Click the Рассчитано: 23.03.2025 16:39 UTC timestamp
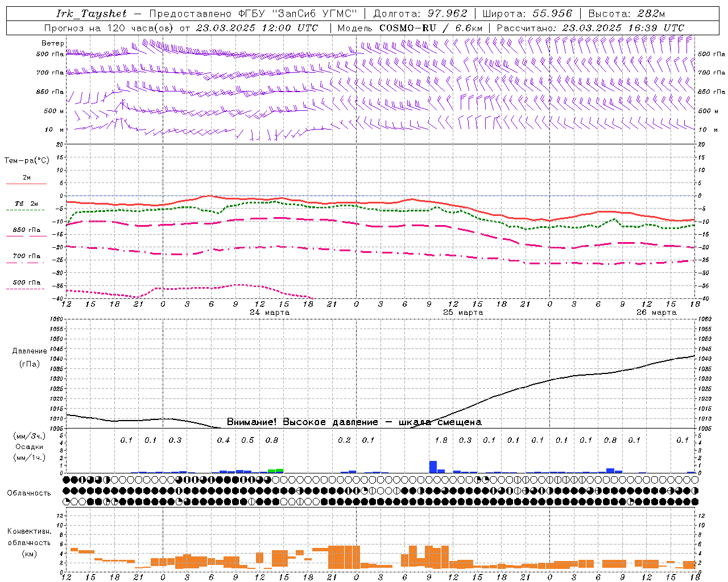This screenshot has height=582, width=728. pyautogui.click(x=590, y=28)
